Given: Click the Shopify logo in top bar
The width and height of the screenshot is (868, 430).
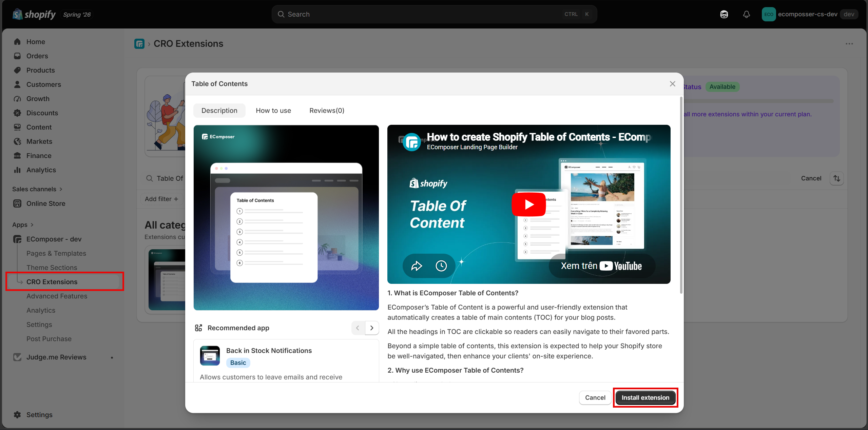Looking at the screenshot, I should point(34,14).
